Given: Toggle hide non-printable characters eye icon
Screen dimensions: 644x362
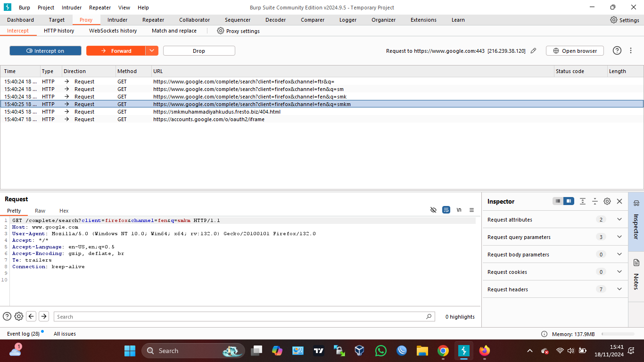Looking at the screenshot, I should coord(433,210).
